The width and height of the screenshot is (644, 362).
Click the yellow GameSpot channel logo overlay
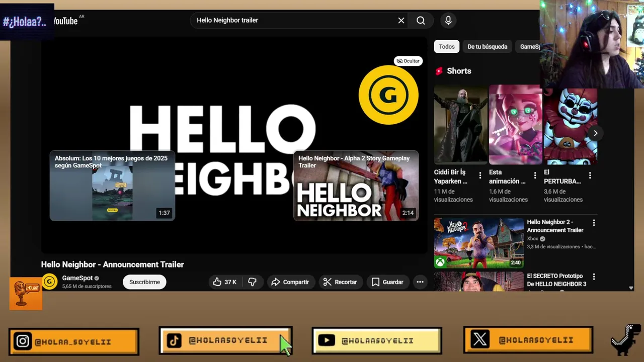[388, 95]
